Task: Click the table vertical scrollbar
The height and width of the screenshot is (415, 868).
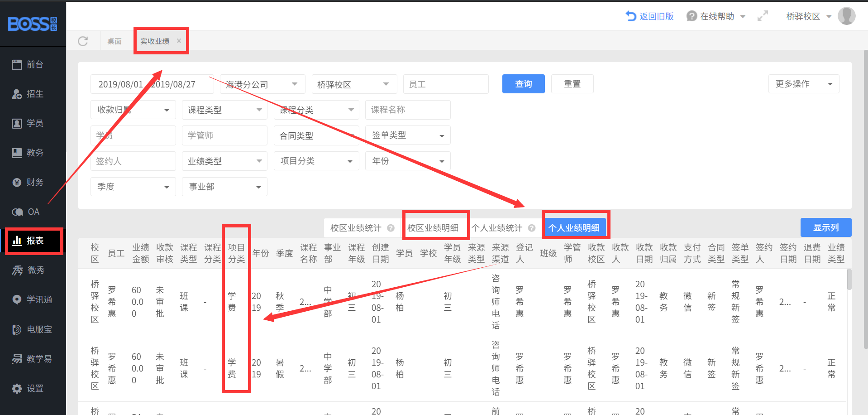Action: [849, 279]
